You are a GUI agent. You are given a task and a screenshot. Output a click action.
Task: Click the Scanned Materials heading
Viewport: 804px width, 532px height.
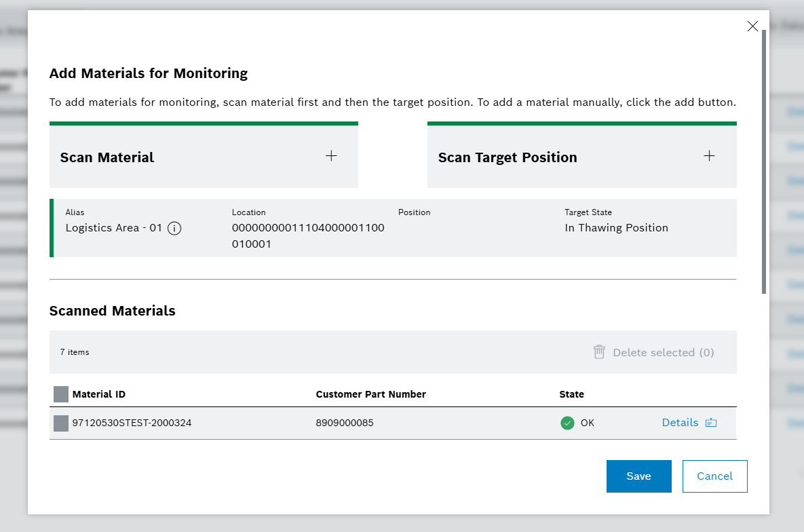113,311
